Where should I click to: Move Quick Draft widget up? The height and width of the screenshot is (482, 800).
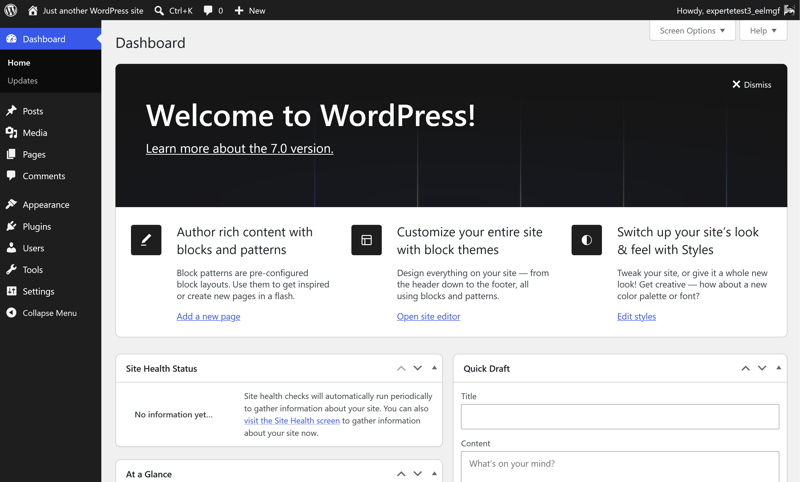745,368
